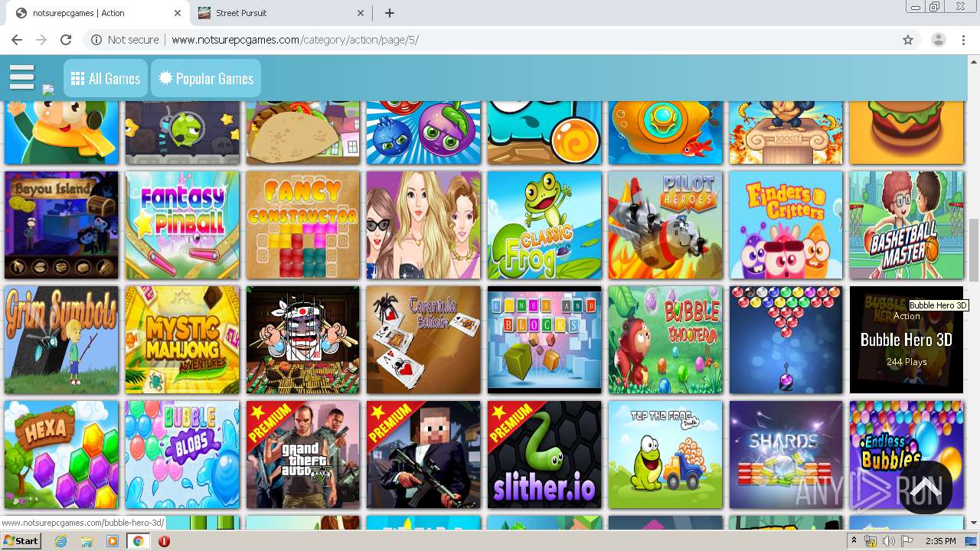The height and width of the screenshot is (551, 980).
Task: Click the red Opera taskbar icon
Action: point(164,541)
